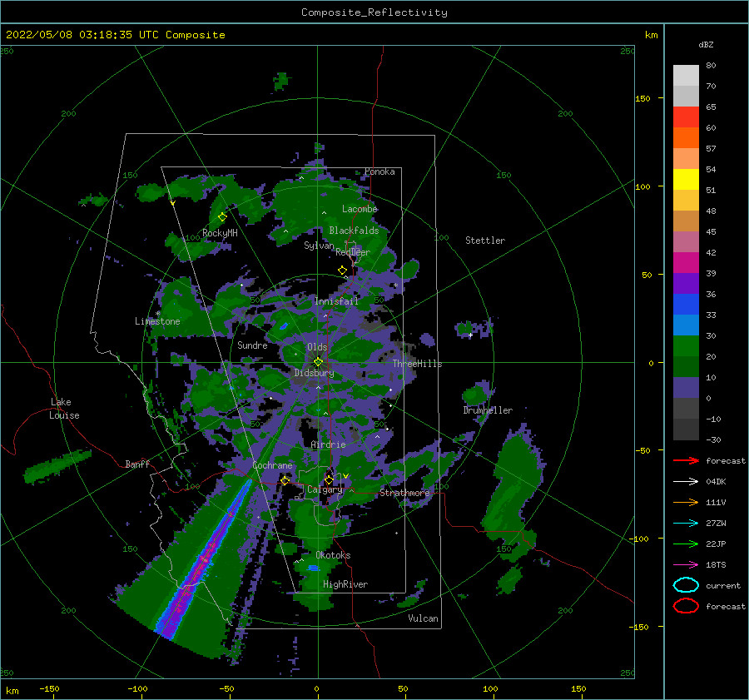The width and height of the screenshot is (749, 700).
Task: Select the 54 dBZ yellow swatch
Action: point(686,180)
